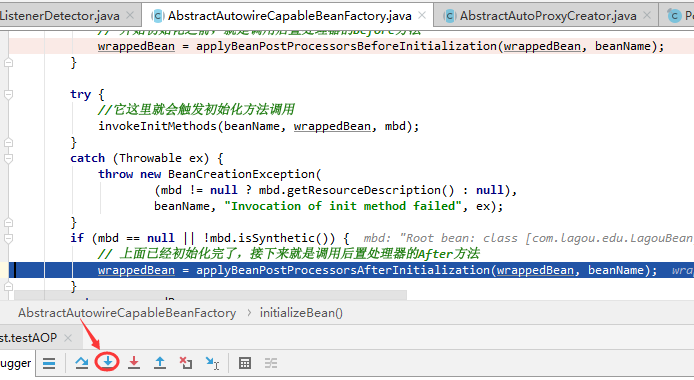This screenshot has height=380, width=694.
Task: Collapse the 'if (mbd == null' fold marker
Action: 8,238
